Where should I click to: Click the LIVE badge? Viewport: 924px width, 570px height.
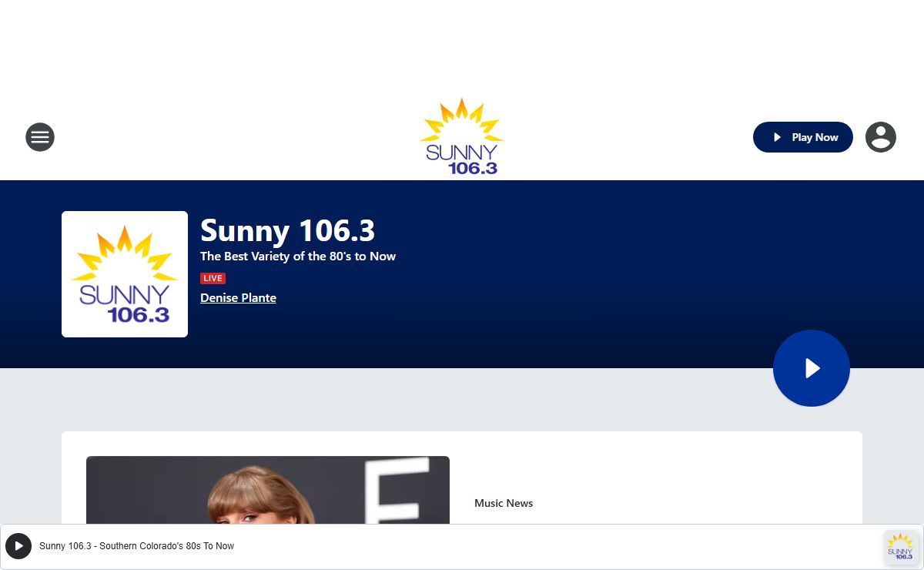(213, 278)
